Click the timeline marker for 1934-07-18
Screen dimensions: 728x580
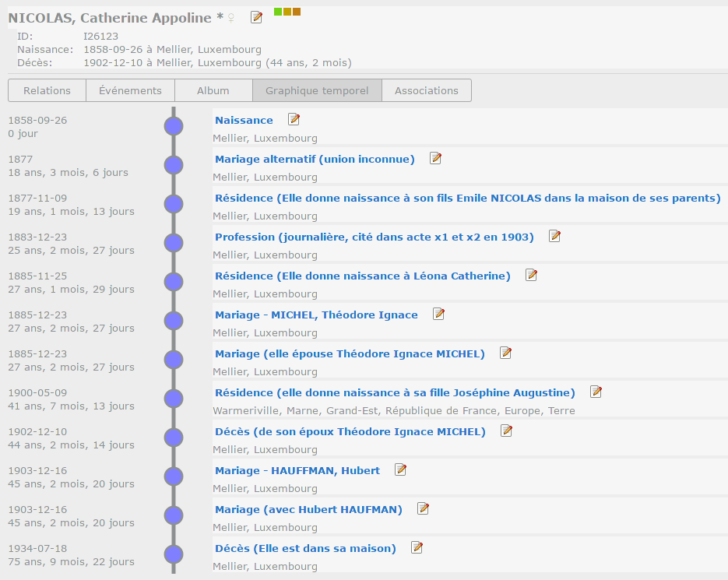(174, 554)
